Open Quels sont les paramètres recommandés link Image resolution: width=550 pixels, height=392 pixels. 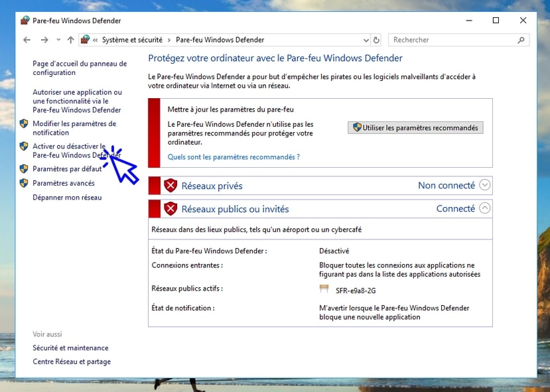click(x=234, y=157)
